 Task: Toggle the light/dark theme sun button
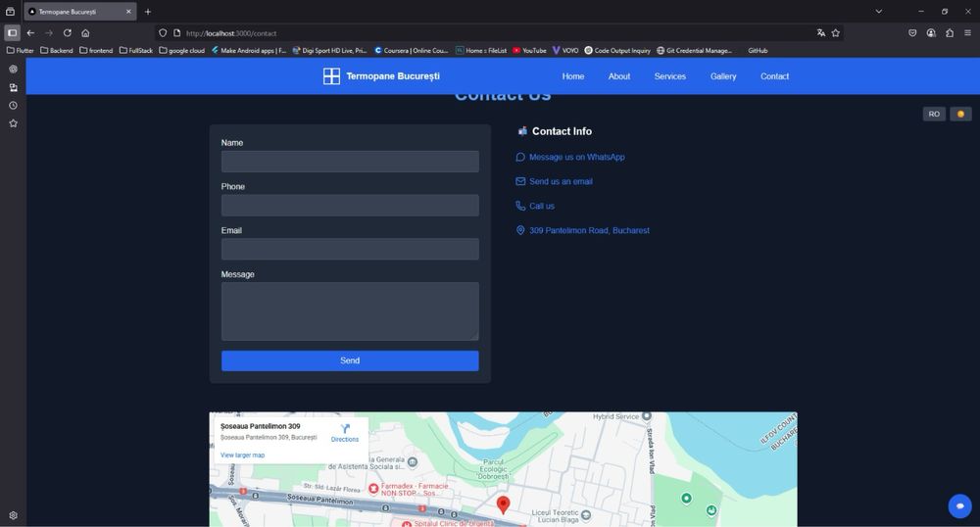click(960, 114)
